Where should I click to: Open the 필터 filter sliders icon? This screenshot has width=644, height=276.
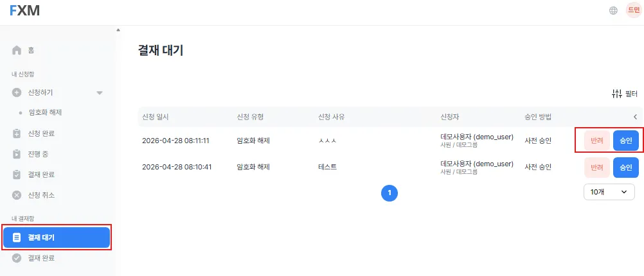[617, 94]
